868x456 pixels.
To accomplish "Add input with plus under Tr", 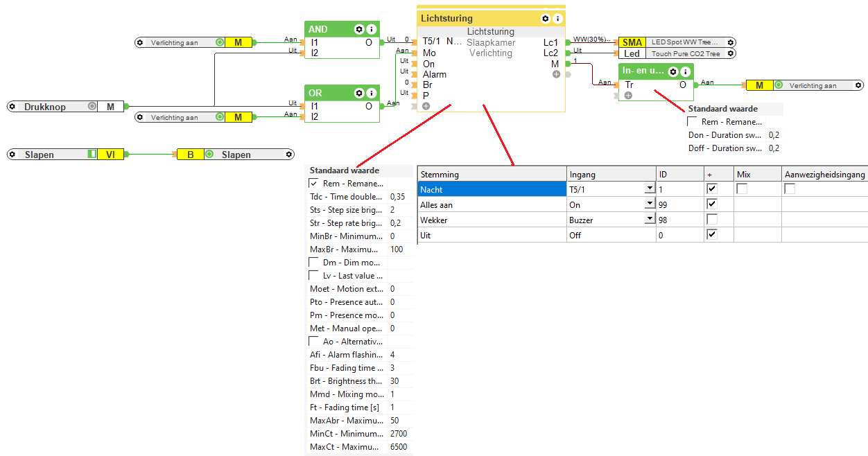I will pyautogui.click(x=628, y=96).
